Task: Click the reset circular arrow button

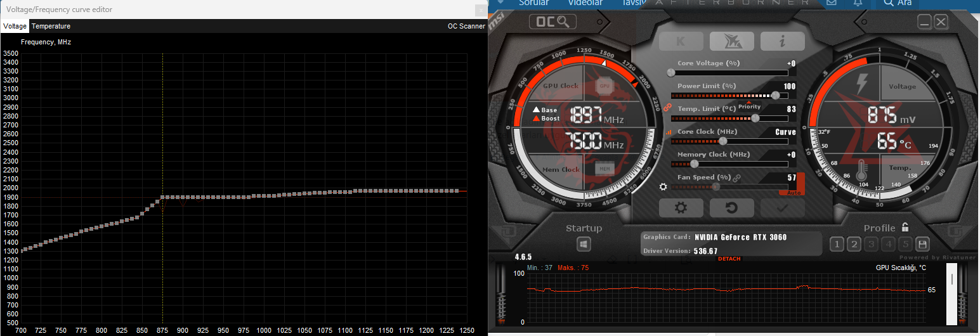Action: [731, 207]
